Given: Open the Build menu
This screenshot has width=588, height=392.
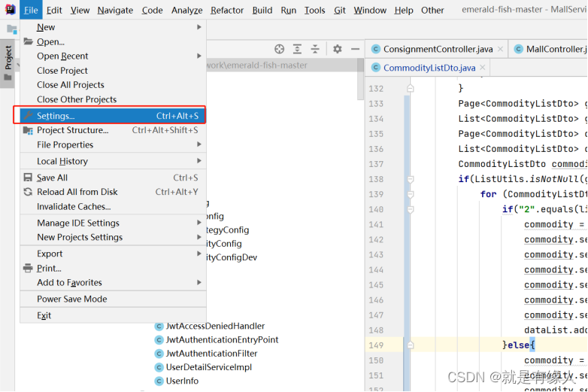Looking at the screenshot, I should [x=262, y=10].
